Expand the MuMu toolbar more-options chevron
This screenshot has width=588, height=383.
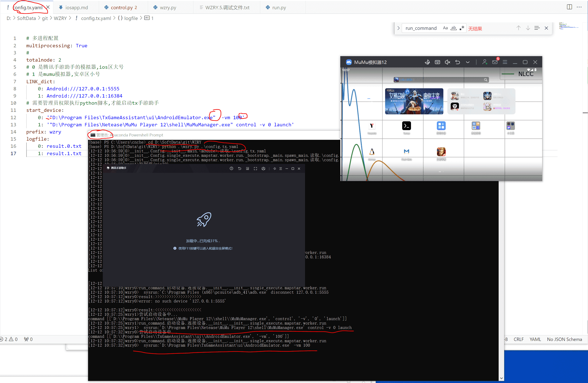468,62
